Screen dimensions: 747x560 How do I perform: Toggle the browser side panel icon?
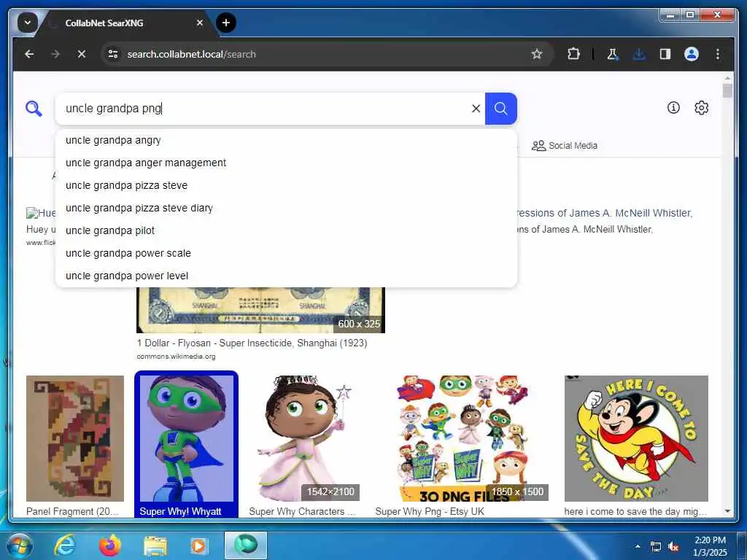(x=665, y=54)
